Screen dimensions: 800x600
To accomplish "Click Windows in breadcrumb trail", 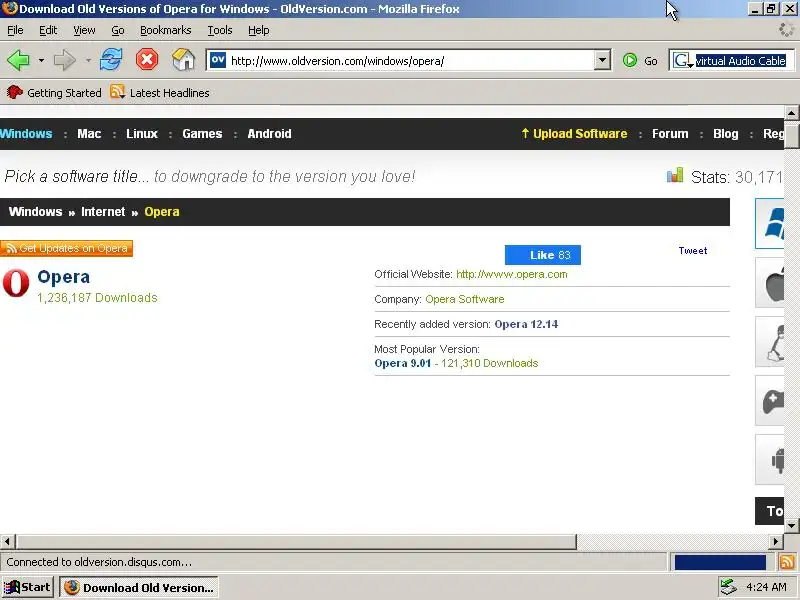I will 35,212.
